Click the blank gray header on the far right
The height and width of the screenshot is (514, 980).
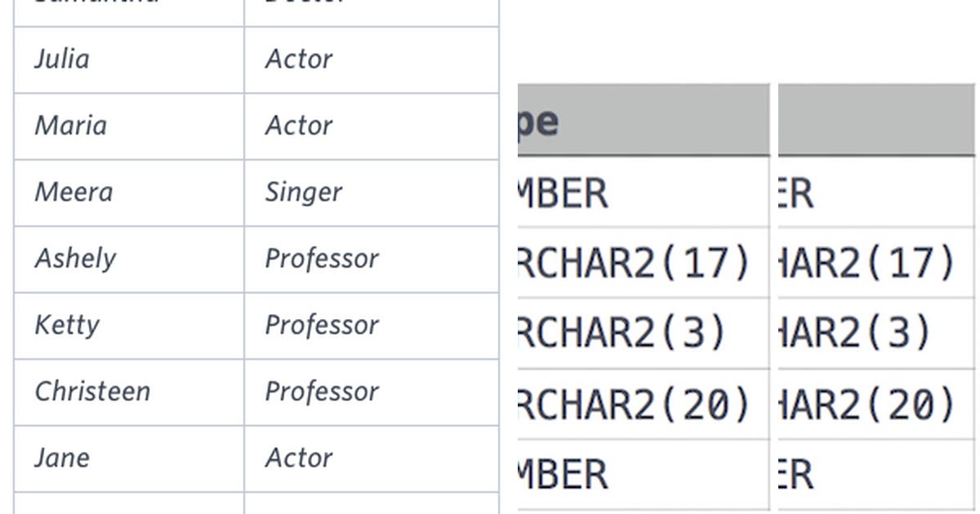(x=876, y=120)
